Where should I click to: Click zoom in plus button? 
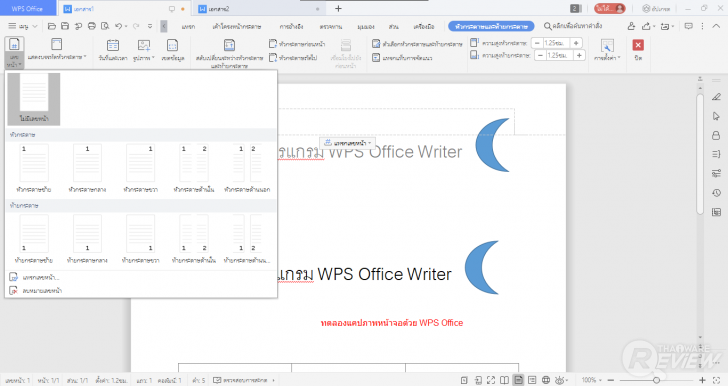coord(702,380)
